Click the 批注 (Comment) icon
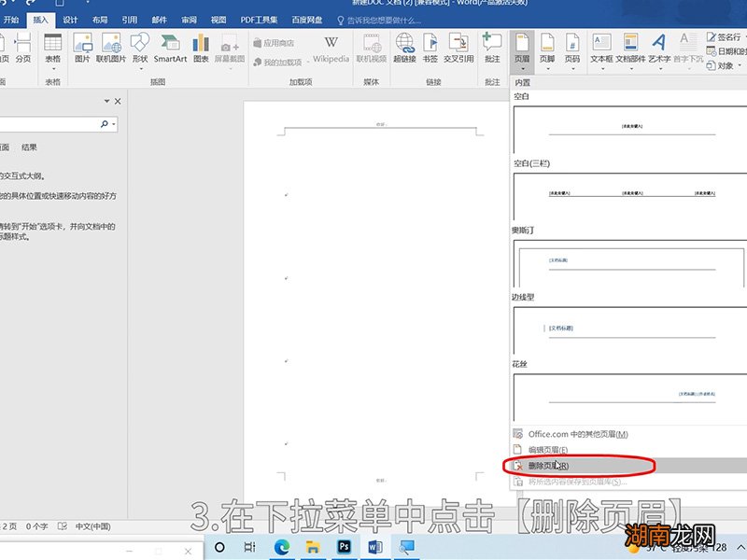Screen dimensions: 747x560 tap(492, 47)
